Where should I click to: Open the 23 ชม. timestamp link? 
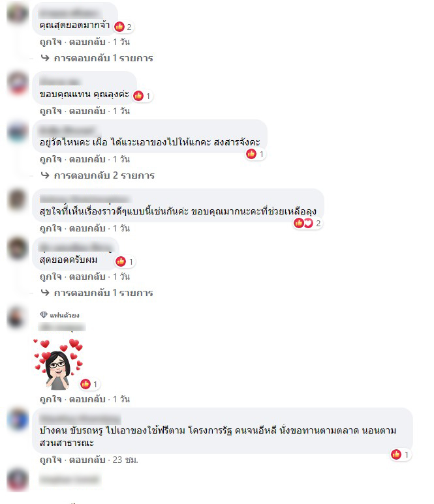click(x=125, y=460)
